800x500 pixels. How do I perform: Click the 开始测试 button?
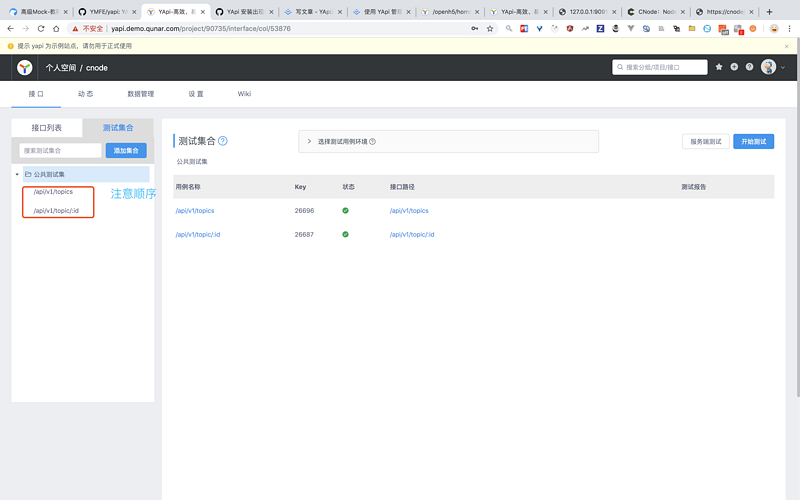[x=754, y=141]
